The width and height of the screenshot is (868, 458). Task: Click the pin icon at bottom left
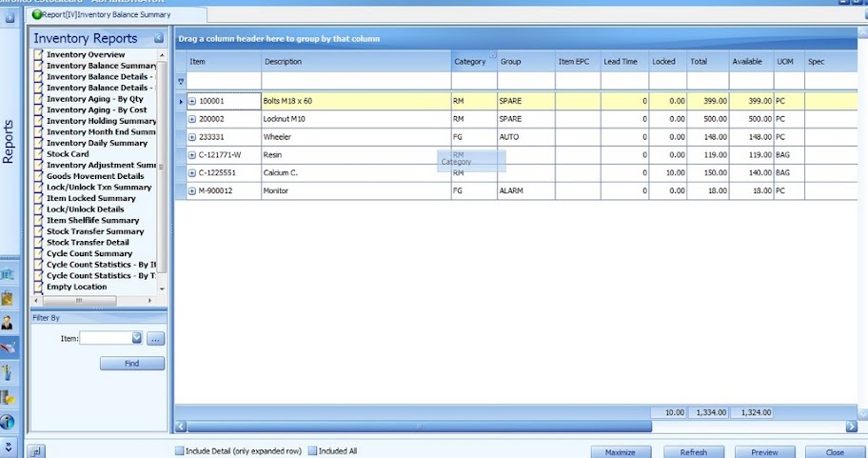click(36, 450)
